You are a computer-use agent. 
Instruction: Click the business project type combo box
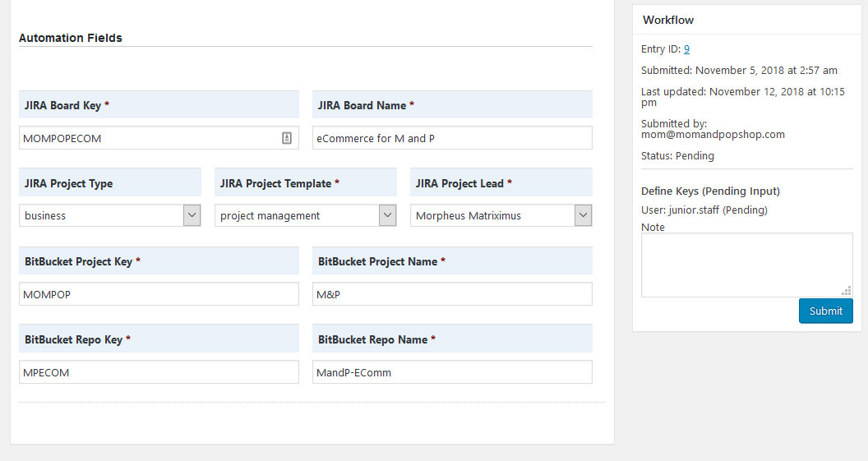(x=109, y=215)
